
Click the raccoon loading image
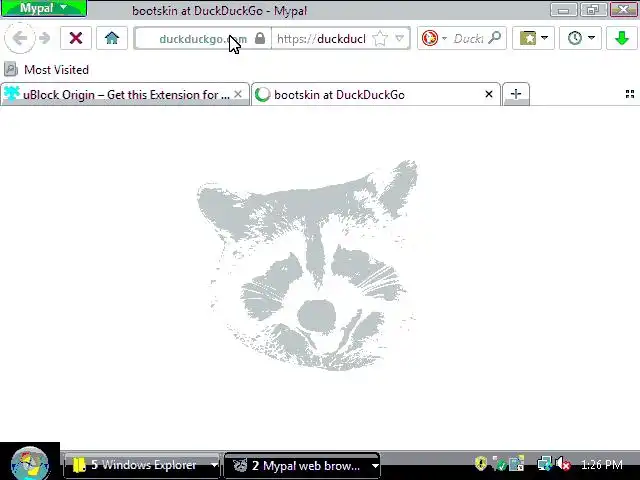(x=307, y=265)
